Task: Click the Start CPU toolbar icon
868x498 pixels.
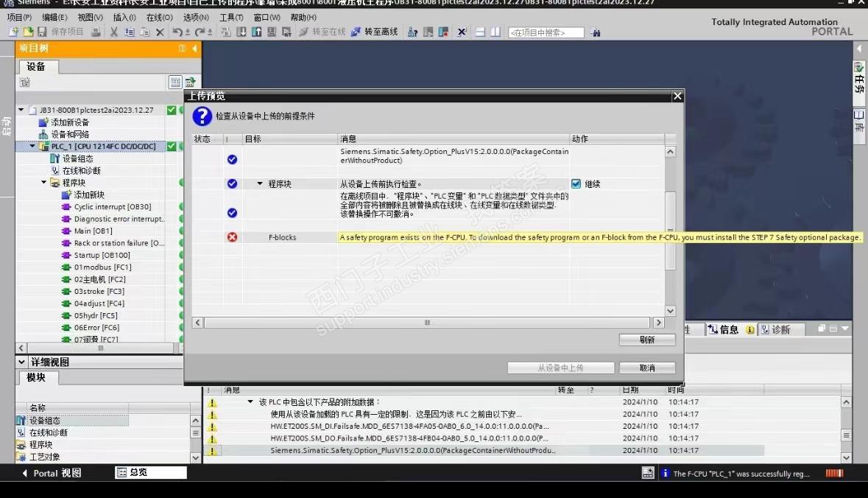Action: click(x=428, y=32)
